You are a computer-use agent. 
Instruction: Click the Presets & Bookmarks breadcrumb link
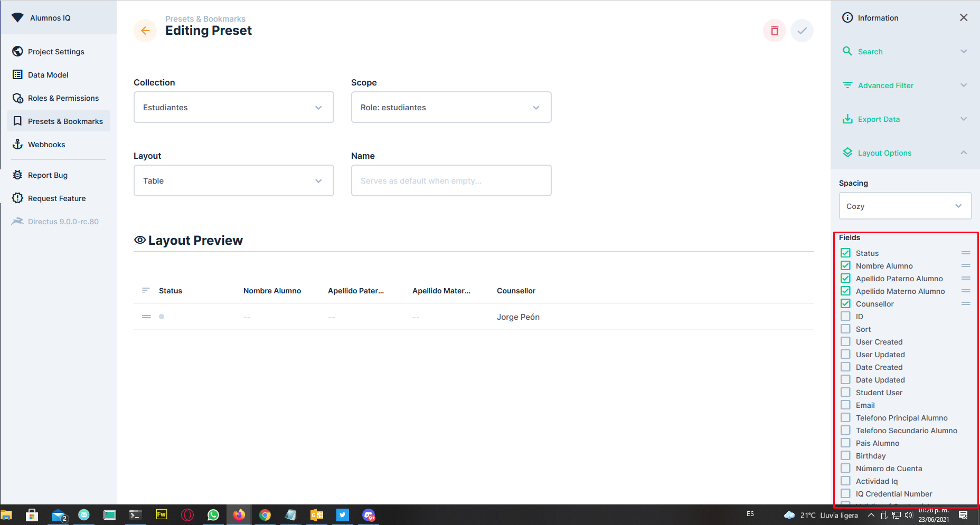(205, 18)
